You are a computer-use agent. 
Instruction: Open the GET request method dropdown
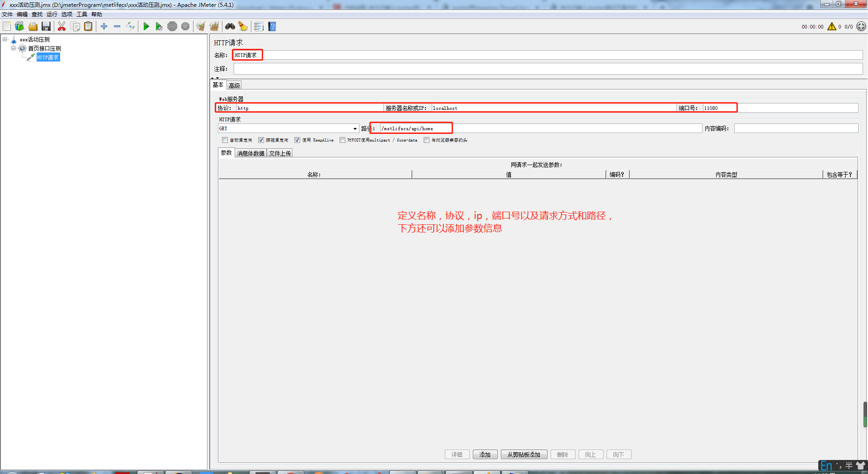[355, 129]
